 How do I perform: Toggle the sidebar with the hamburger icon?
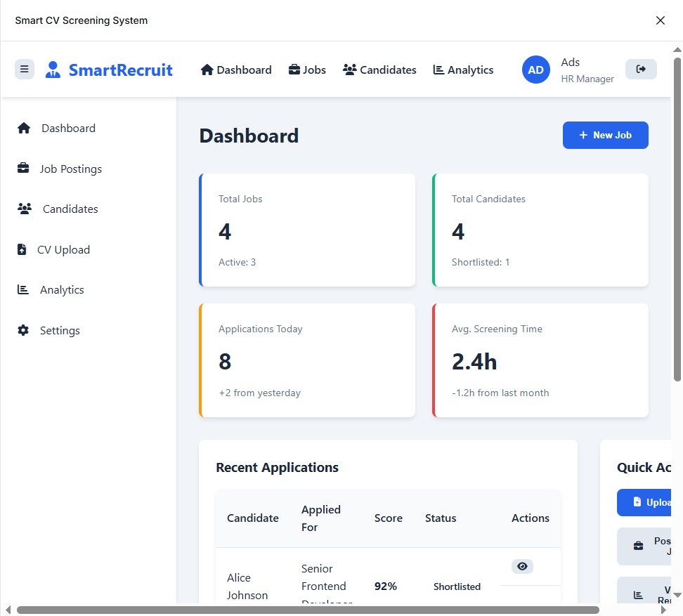point(24,69)
